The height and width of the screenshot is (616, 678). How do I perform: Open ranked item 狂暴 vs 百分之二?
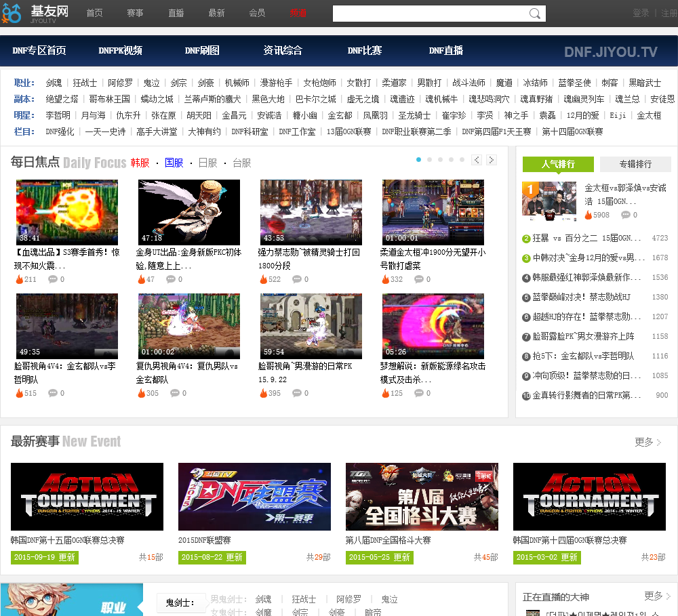[586, 238]
